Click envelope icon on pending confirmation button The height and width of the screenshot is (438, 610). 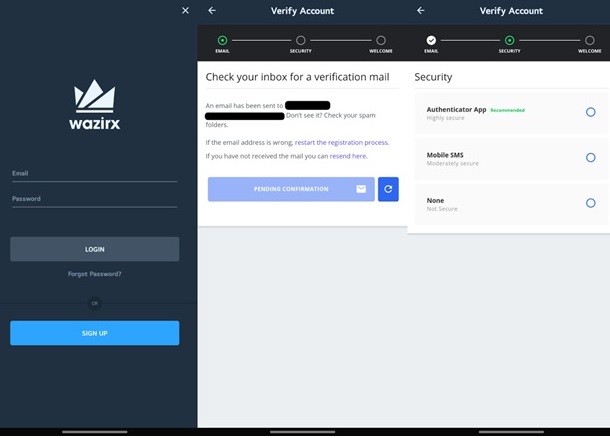[361, 189]
